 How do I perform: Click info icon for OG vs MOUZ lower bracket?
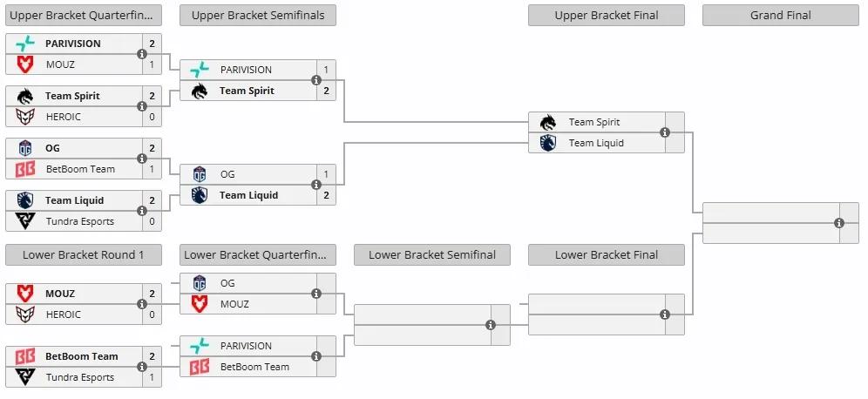tap(316, 294)
